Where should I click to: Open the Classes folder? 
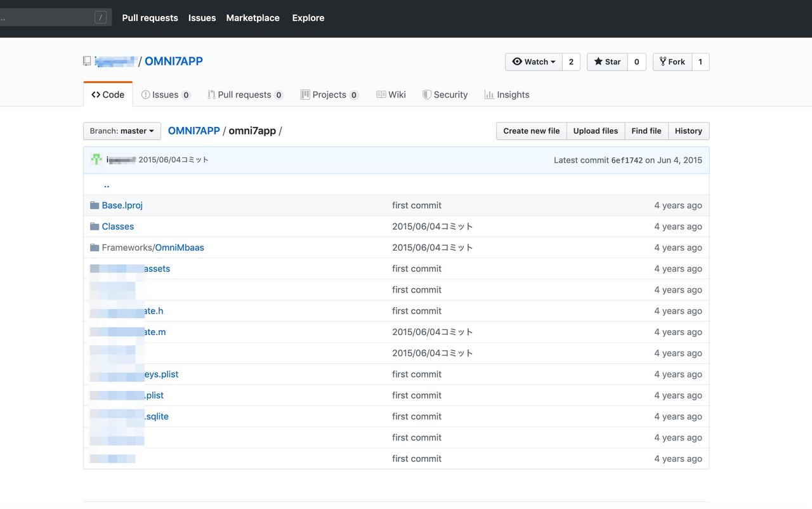[x=118, y=227]
